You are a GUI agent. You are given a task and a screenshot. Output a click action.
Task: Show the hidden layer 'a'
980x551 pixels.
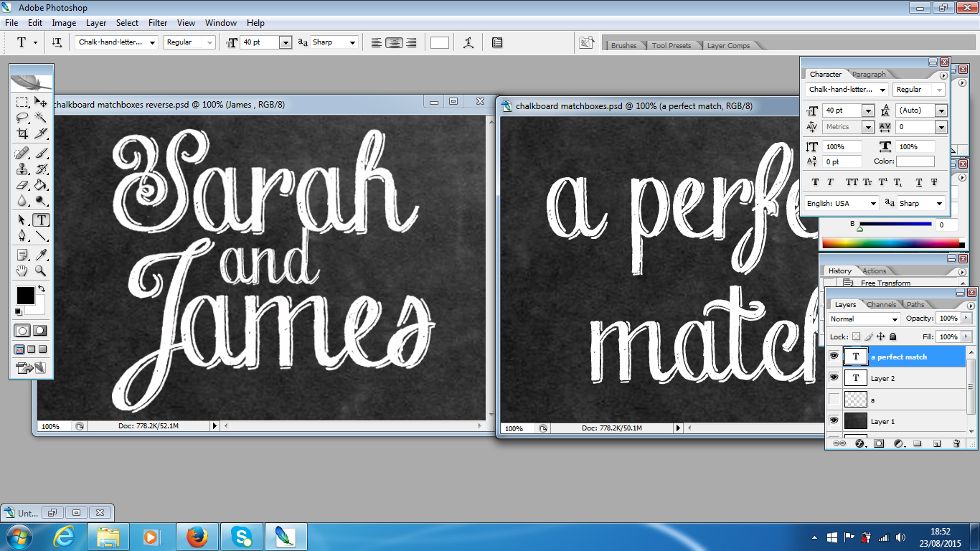tap(834, 399)
